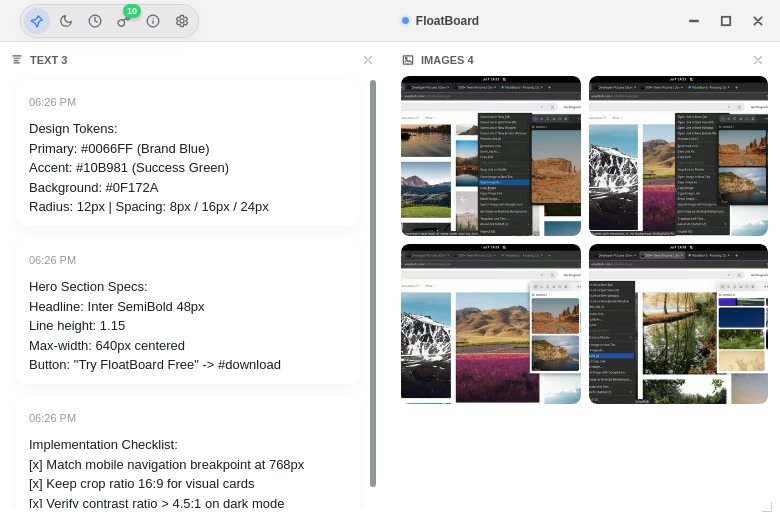
Task: Click the 'Implementation Checklist:' heading text
Action: (103, 445)
